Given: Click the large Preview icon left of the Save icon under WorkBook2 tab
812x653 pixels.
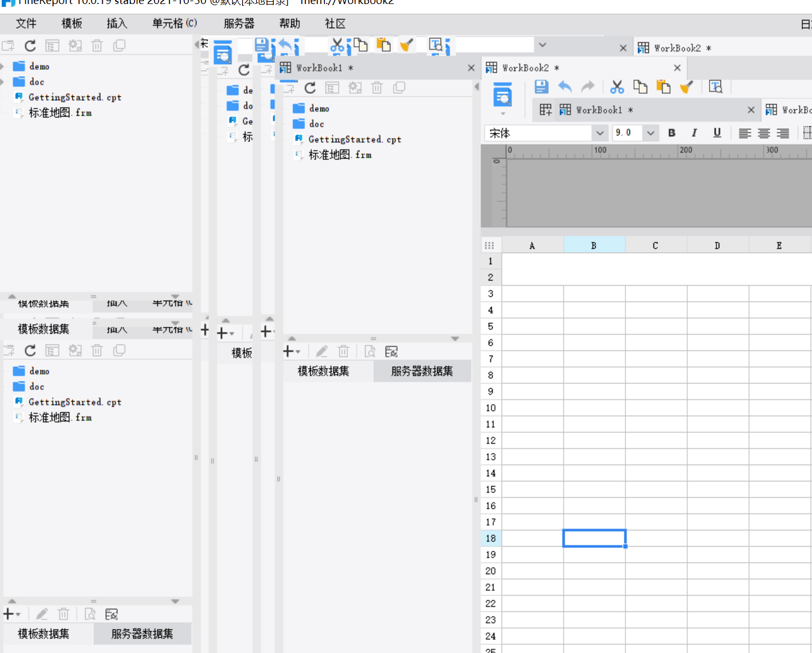Looking at the screenshot, I should pos(503,94).
